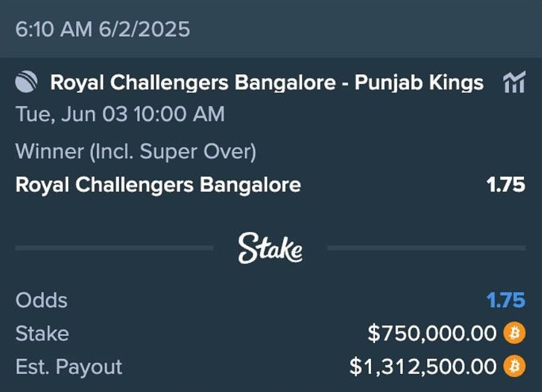Click the 6:10 AM 6/2/2025 timestamp
The image size is (542, 392).
pos(103,29)
